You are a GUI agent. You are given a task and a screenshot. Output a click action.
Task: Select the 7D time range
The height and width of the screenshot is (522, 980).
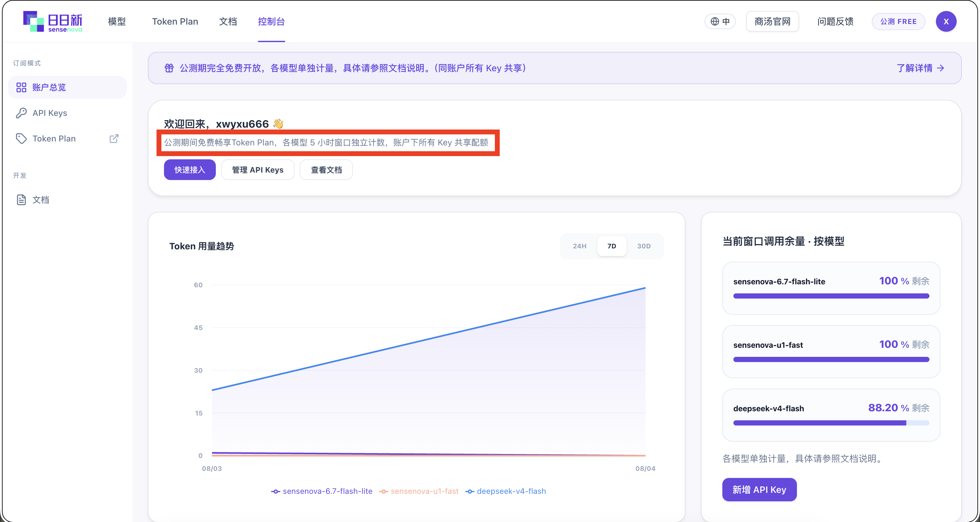point(611,246)
